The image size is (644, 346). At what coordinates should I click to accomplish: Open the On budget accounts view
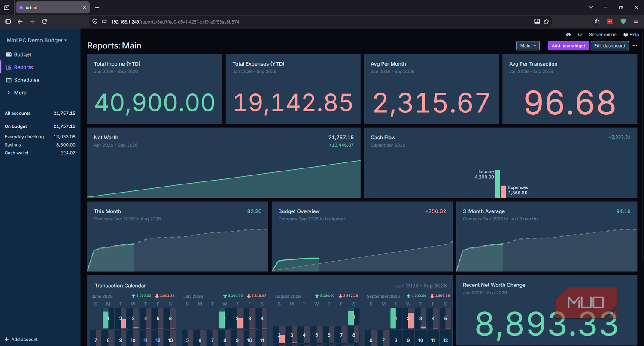tap(40, 126)
